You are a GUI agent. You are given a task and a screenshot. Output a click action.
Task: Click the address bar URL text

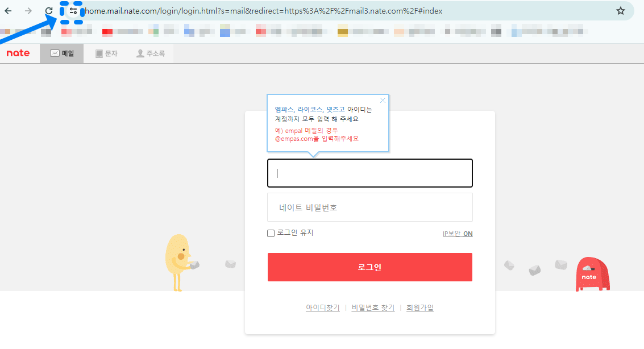(263, 11)
